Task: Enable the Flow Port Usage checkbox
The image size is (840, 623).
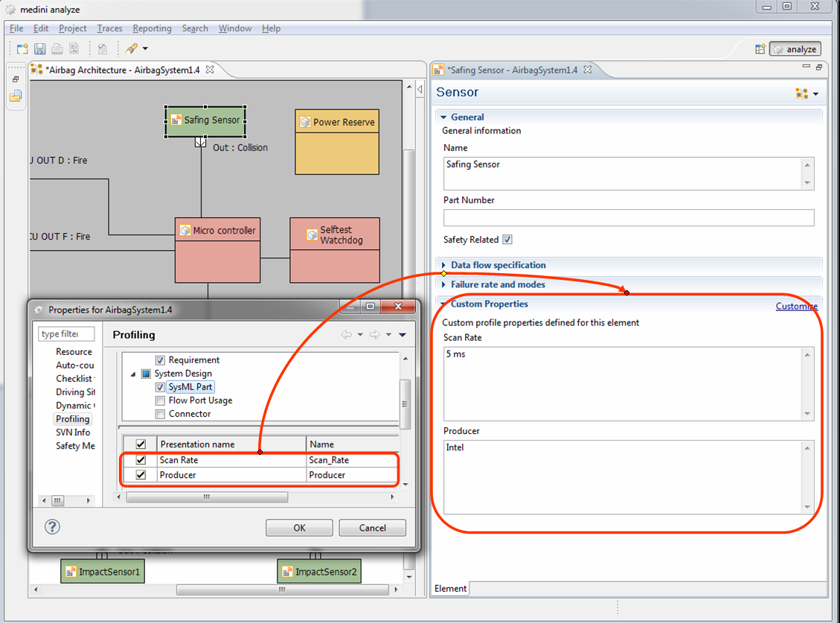Action: pos(160,400)
